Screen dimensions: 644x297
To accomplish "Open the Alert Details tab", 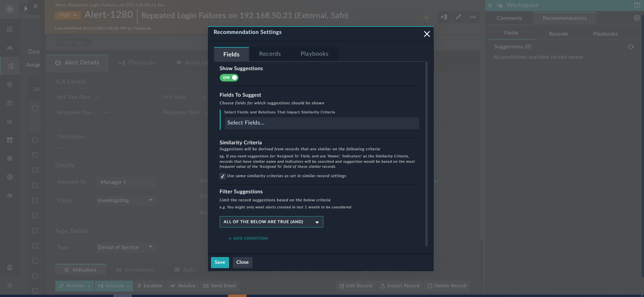I will click(77, 63).
